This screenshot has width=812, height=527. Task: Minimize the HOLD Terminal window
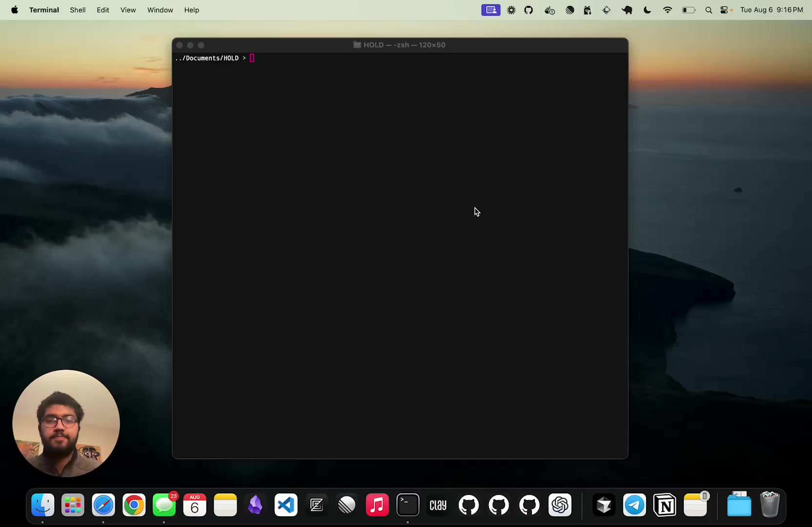190,45
